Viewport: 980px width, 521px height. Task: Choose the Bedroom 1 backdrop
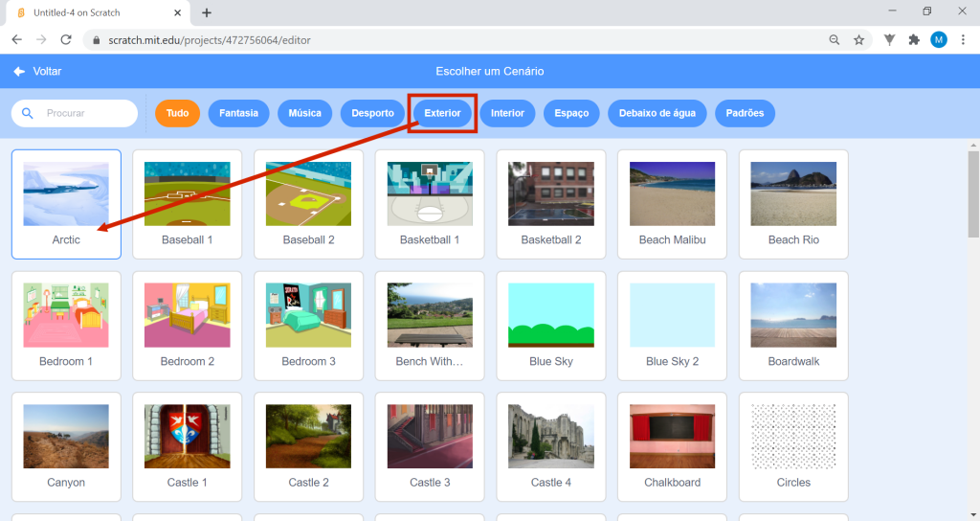66,326
